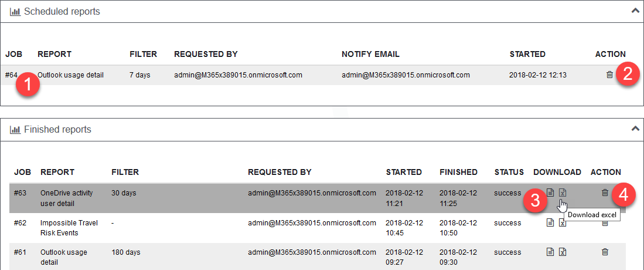Delete finished report #63
Image resolution: width=644 pixels, height=270 pixels.
pyautogui.click(x=605, y=193)
